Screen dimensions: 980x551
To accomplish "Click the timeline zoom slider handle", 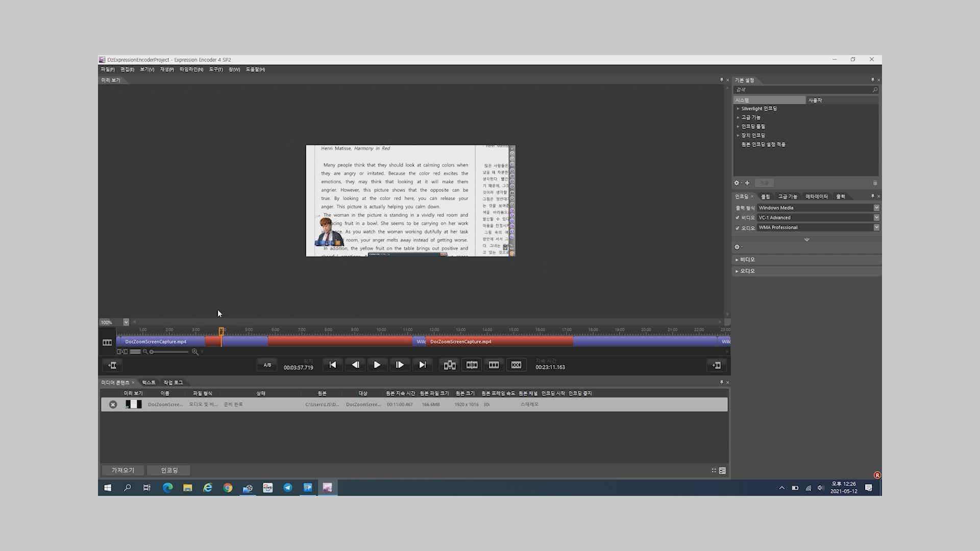I will [152, 352].
